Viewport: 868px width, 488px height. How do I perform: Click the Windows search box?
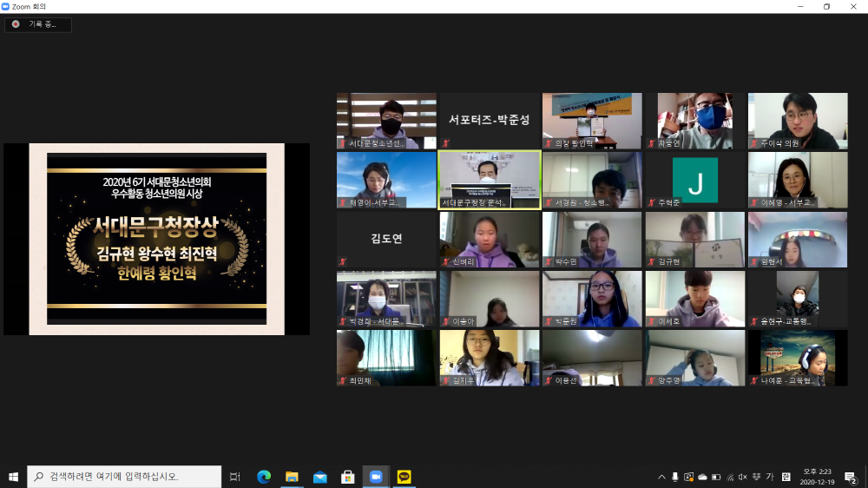click(x=124, y=477)
